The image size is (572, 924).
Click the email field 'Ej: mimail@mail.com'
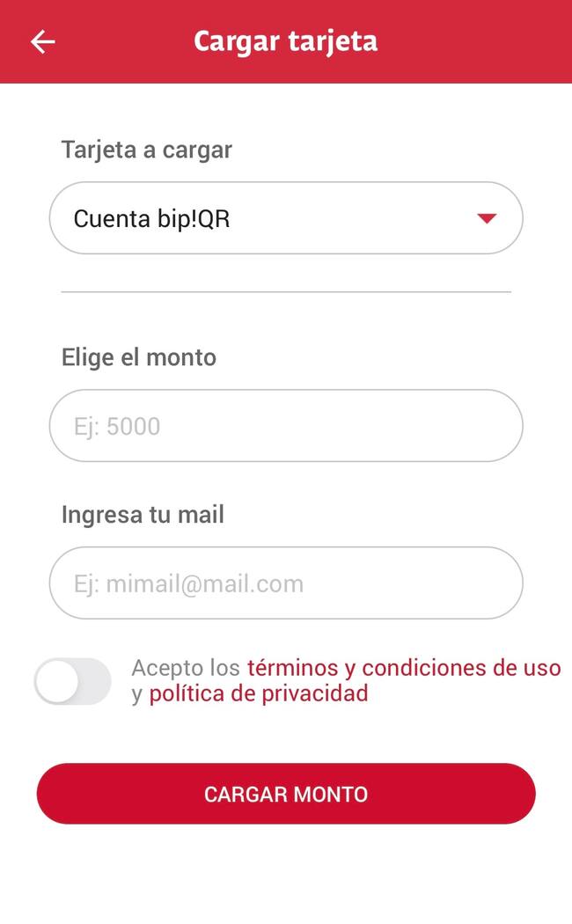tap(285, 583)
